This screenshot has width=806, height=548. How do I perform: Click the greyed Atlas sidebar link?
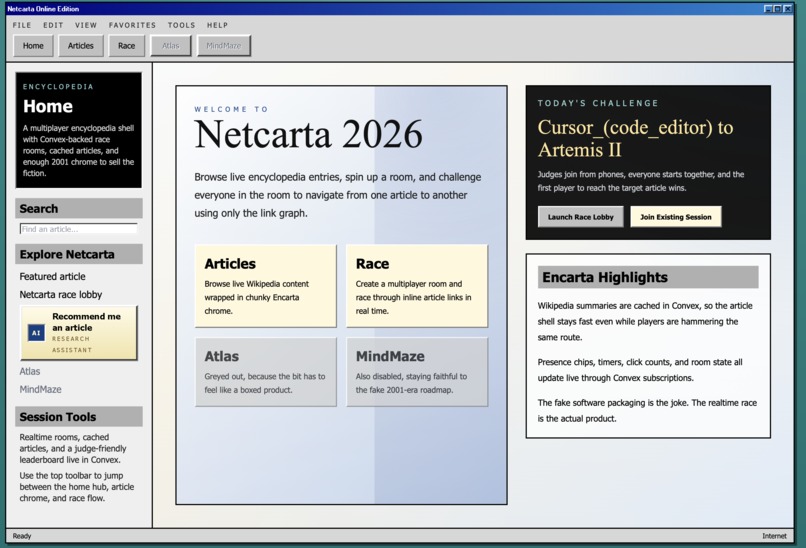pos(30,371)
